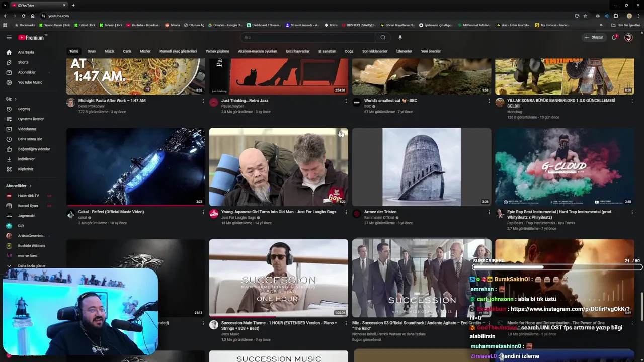Image resolution: width=644 pixels, height=362 pixels.
Task: Open Videolarınız in the sidebar
Action: 27,129
